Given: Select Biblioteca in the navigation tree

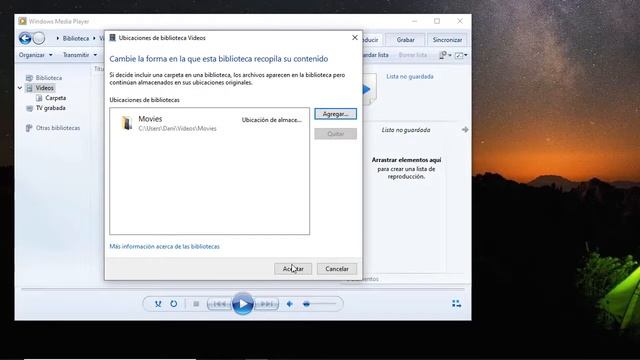Looking at the screenshot, I should [49, 78].
